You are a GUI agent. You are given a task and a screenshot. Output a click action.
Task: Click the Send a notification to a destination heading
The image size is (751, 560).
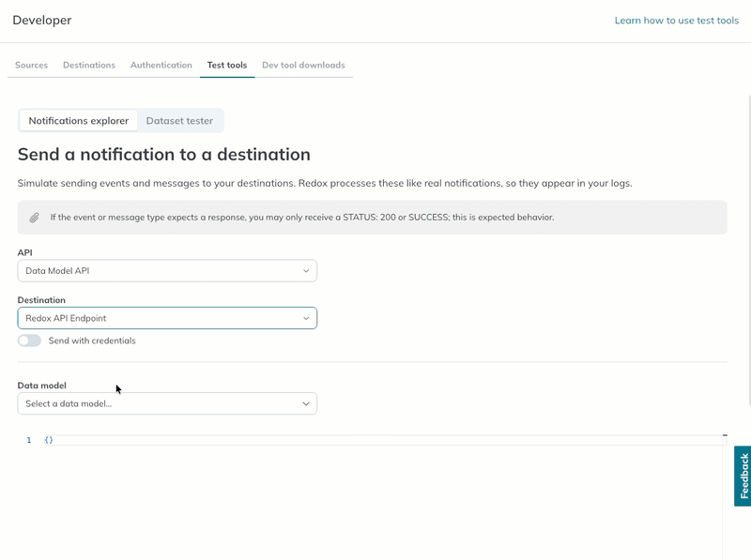[163, 155]
